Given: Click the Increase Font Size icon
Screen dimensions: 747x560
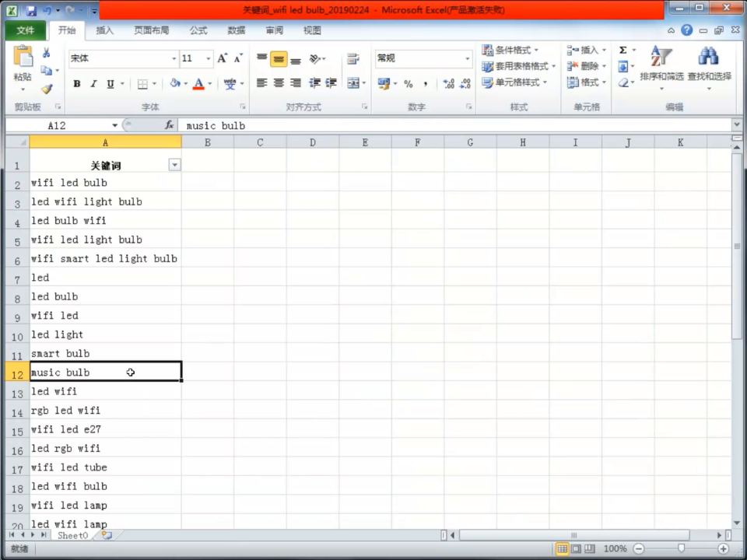Looking at the screenshot, I should tap(222, 58).
